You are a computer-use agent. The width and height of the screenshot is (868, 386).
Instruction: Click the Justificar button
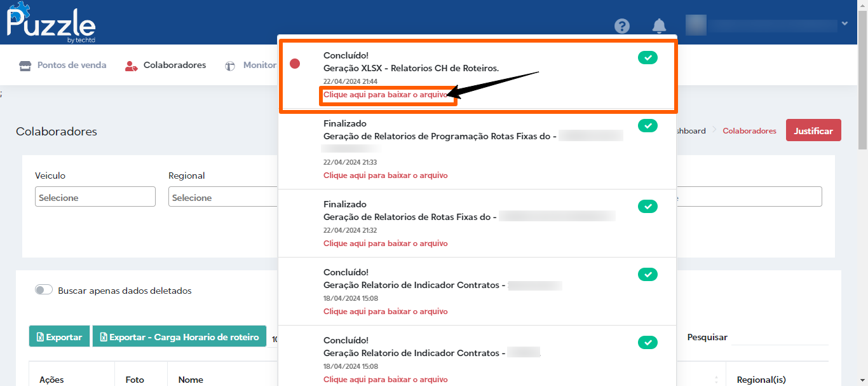pos(813,130)
